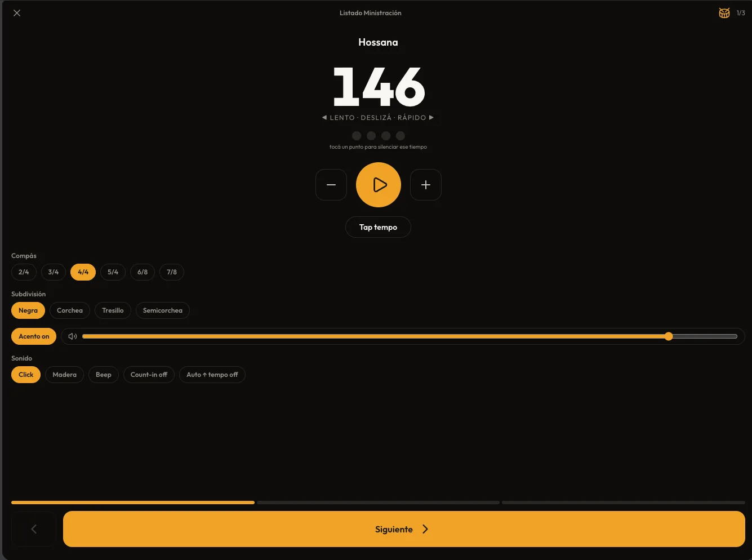Switch sound to Madera
Image resolution: width=752 pixels, height=560 pixels.
(x=65, y=375)
